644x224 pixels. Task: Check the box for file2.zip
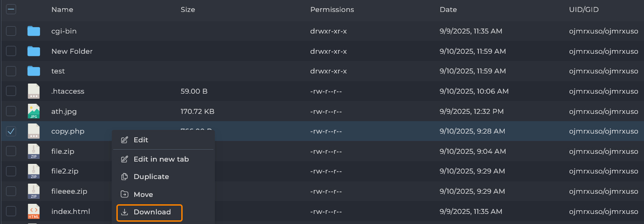tap(11, 171)
